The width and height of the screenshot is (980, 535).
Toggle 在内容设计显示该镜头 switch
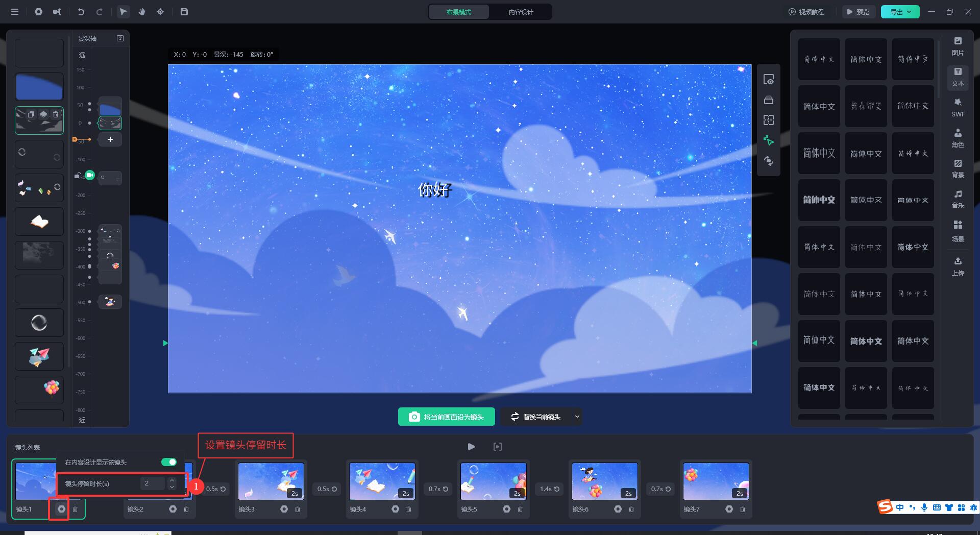(x=169, y=462)
